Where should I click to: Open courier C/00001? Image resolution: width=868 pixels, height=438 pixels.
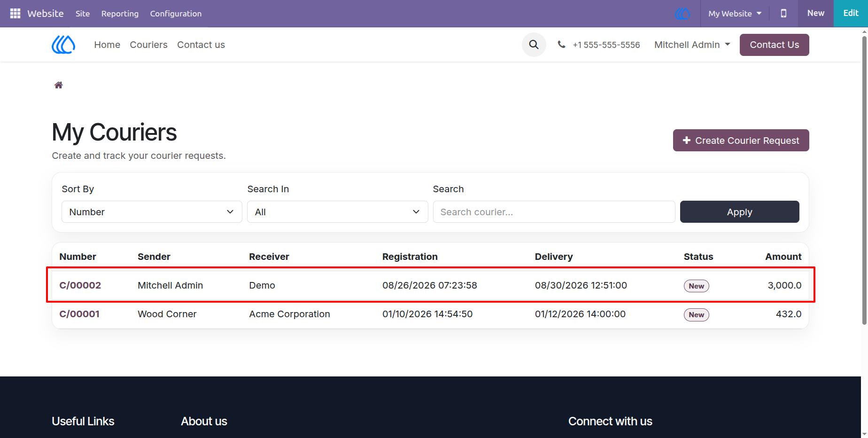pos(79,314)
